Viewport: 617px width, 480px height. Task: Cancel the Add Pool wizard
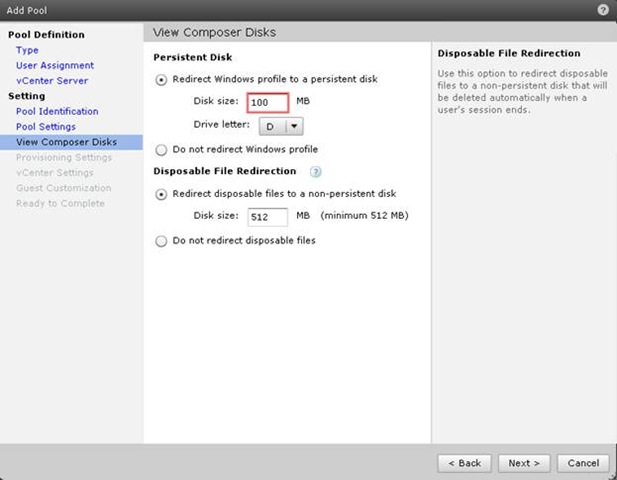[x=583, y=463]
